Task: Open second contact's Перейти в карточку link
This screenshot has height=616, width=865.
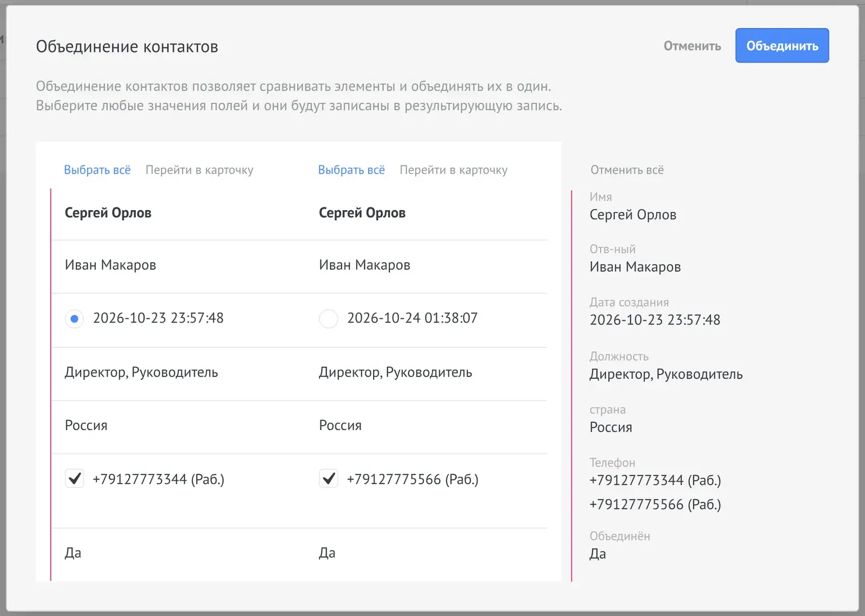Action: (454, 170)
